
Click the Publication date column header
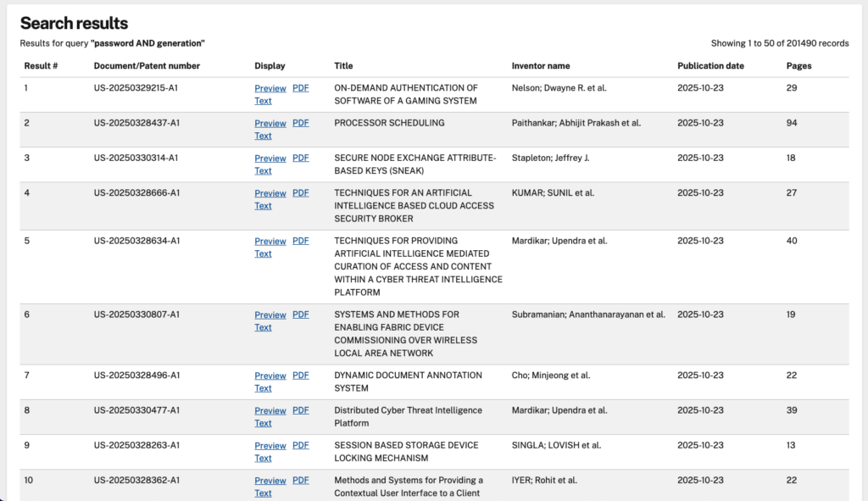pos(710,66)
